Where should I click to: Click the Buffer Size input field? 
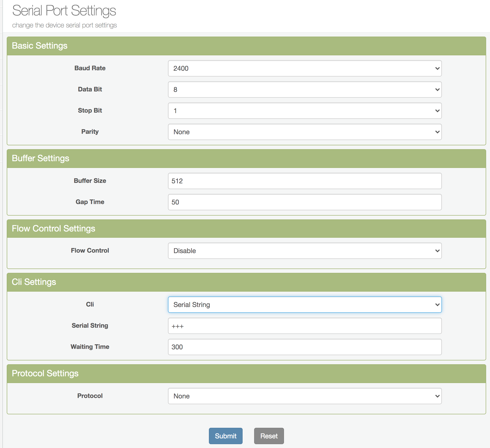[x=304, y=181]
